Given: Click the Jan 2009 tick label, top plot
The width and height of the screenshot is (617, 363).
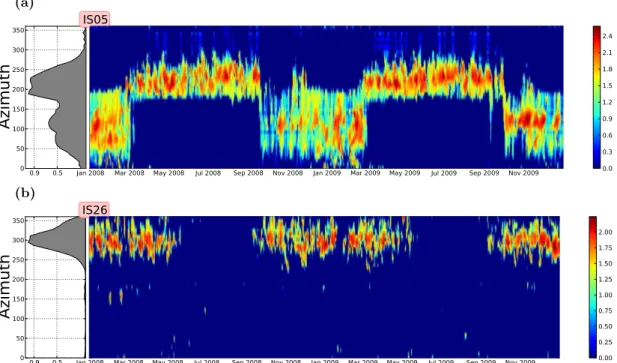Looking at the screenshot, I should 327,173.
